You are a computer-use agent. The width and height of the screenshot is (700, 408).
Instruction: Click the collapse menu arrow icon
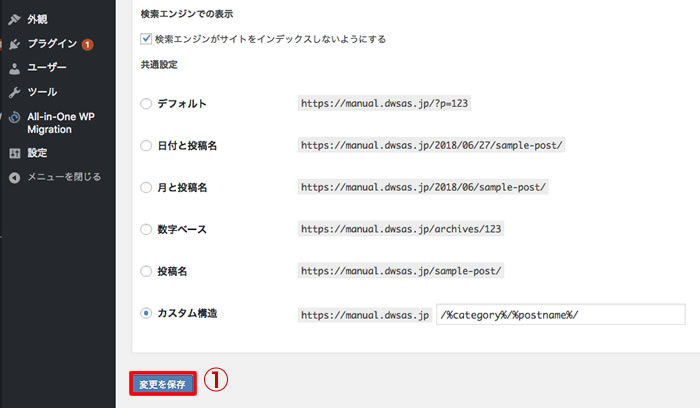tap(14, 177)
